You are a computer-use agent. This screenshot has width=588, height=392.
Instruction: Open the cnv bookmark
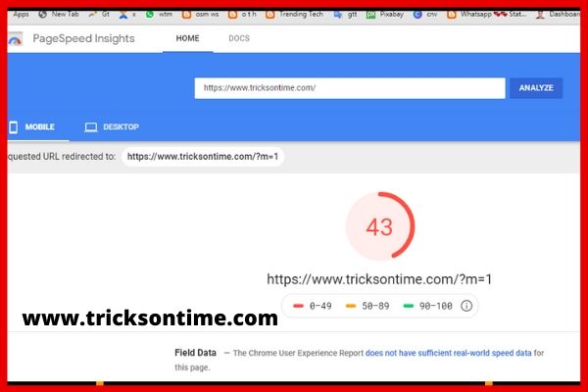pyautogui.click(x=425, y=15)
